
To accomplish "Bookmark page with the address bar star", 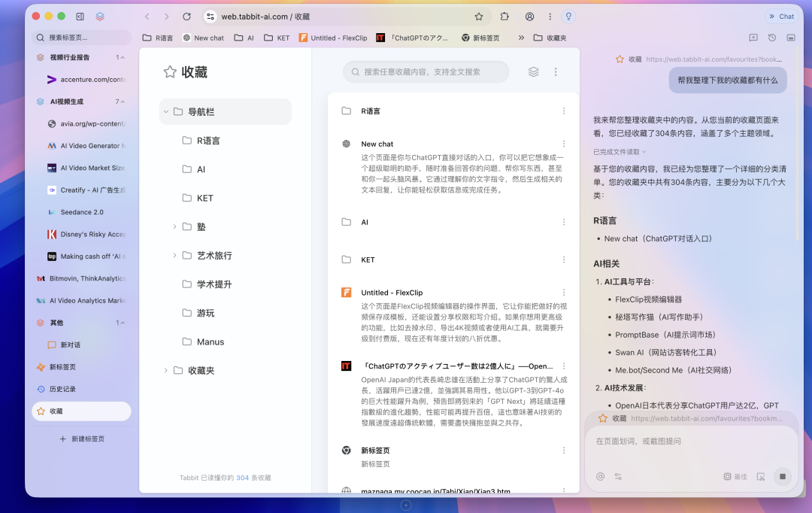I will click(479, 17).
